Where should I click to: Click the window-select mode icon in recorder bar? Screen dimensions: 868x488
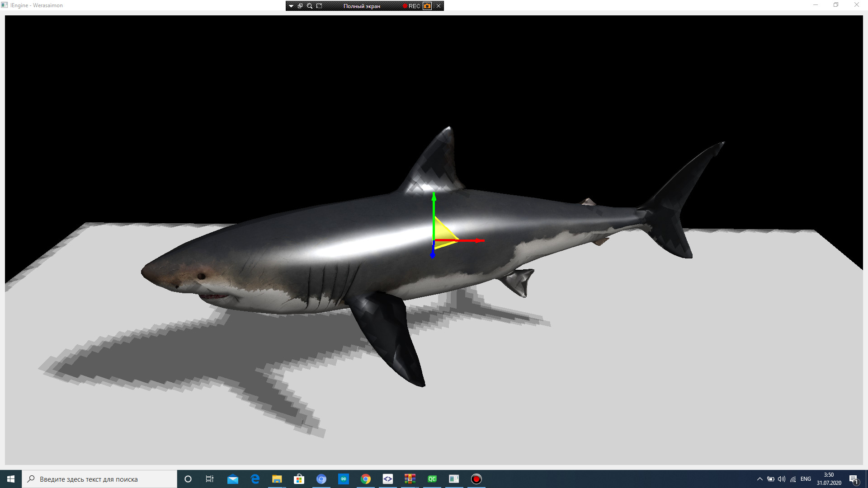[x=300, y=6]
